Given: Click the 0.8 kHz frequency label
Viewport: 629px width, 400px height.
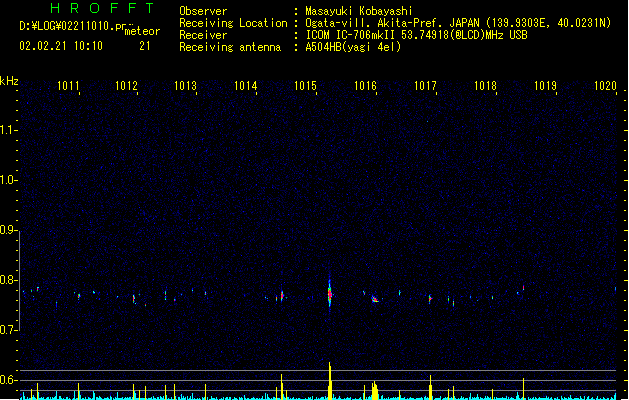Looking at the screenshot, I should pyautogui.click(x=8, y=280).
